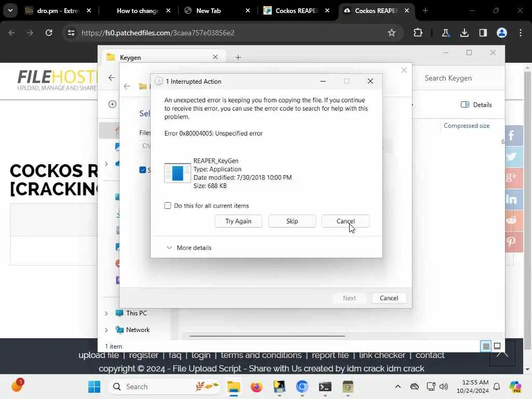Close the Keygen Explorer tab

click(215, 57)
